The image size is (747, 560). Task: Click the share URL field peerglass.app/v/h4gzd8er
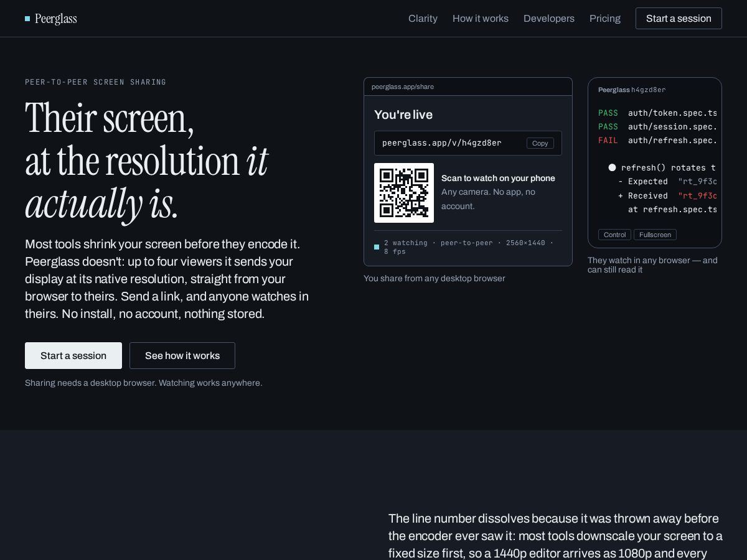pyautogui.click(x=468, y=143)
